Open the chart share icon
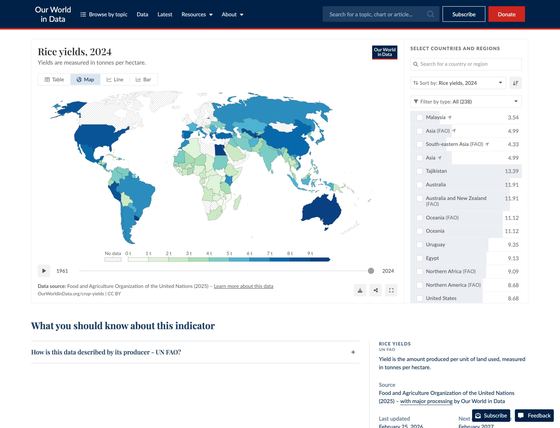560x428 pixels. click(376, 290)
